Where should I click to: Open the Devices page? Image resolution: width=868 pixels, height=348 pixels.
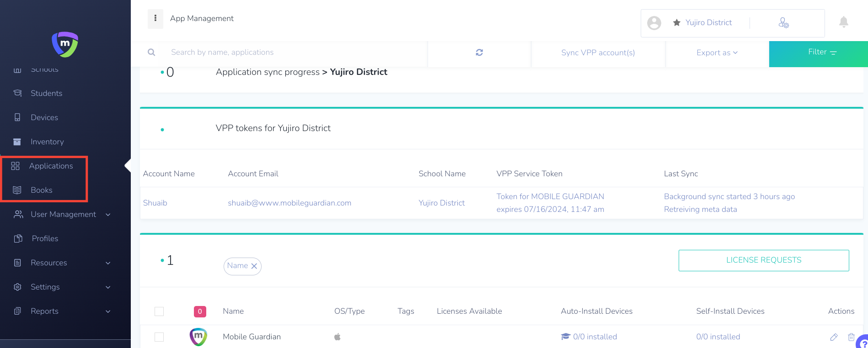click(44, 117)
